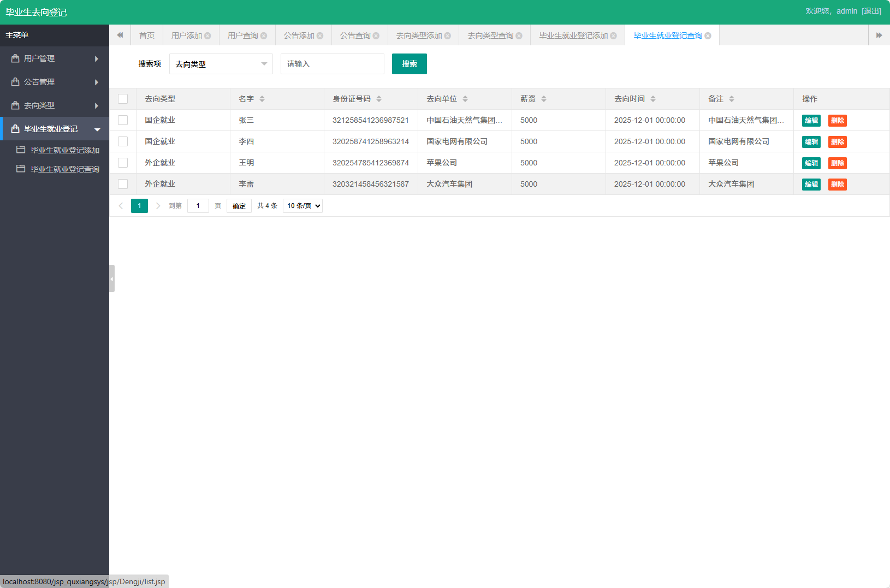Image resolution: width=890 pixels, height=588 pixels.
Task: Sort table by 薪资 column arrows
Action: [544, 99]
